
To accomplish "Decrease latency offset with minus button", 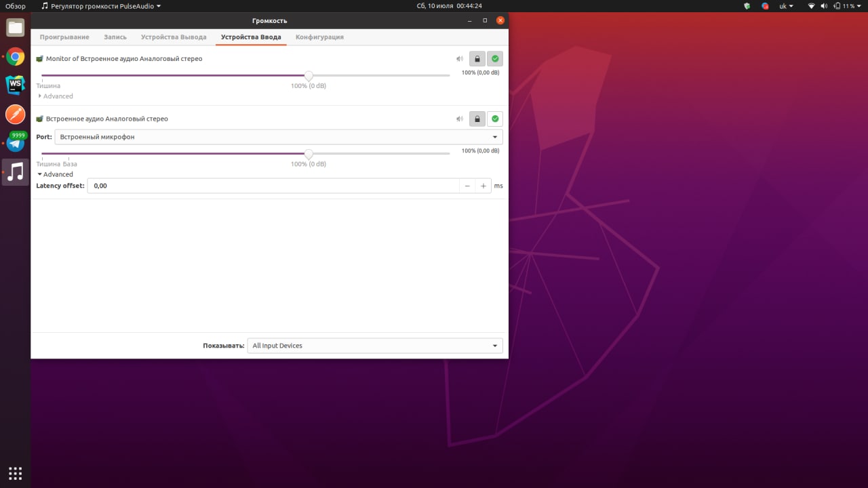I will pyautogui.click(x=467, y=186).
